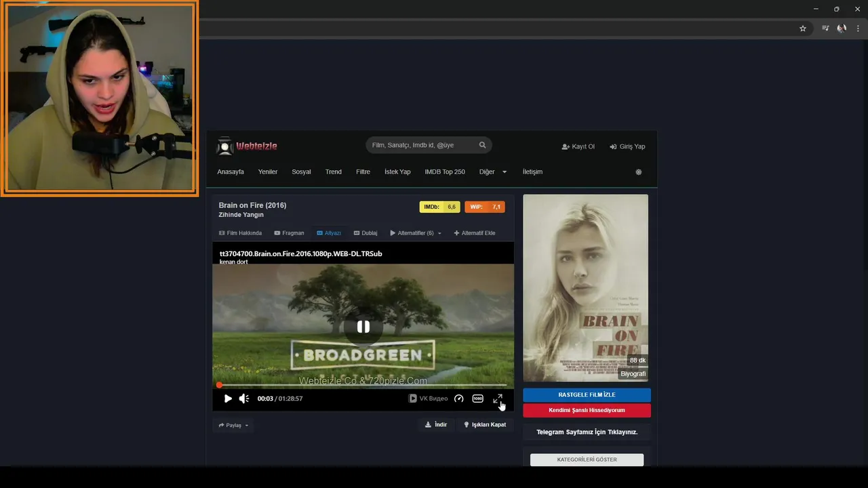The height and width of the screenshot is (488, 868).
Task: Click the video progress seek bar
Action: pyautogui.click(x=363, y=385)
